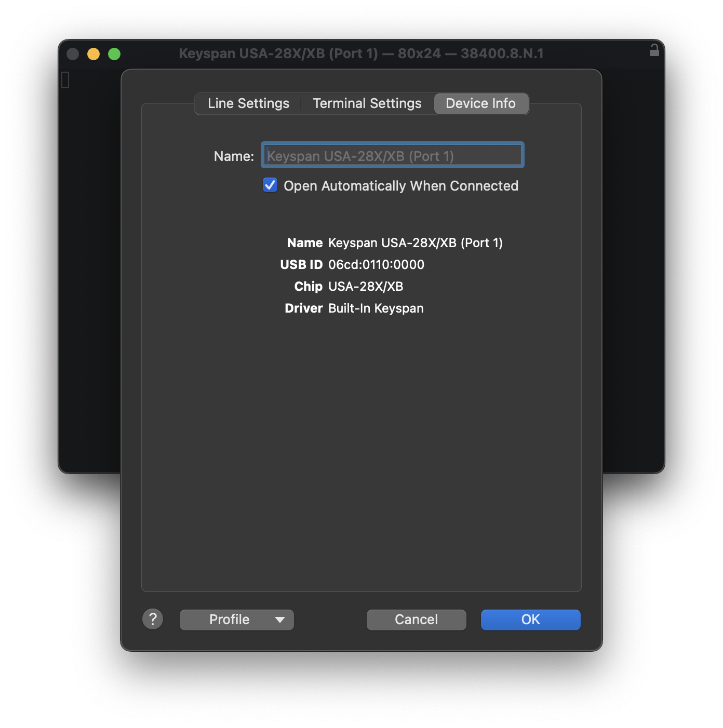Select the Device Info tab
Viewport: 723px width, 728px height.
(x=481, y=103)
